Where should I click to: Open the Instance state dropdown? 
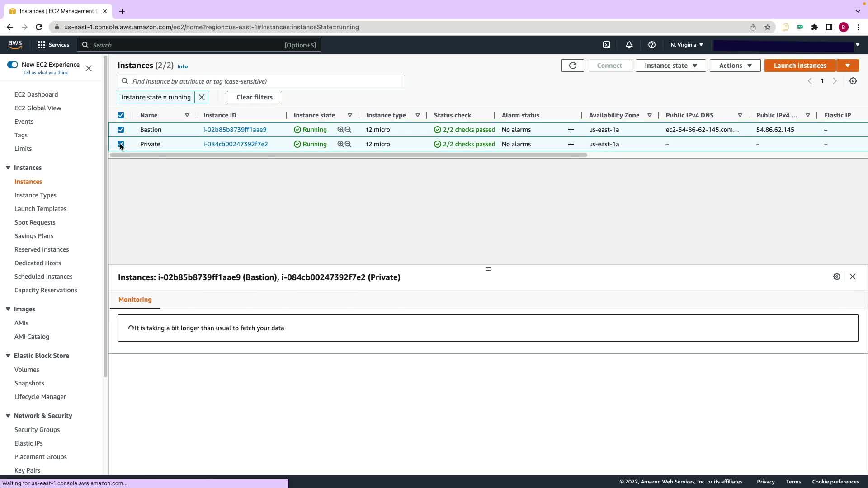tap(670, 66)
